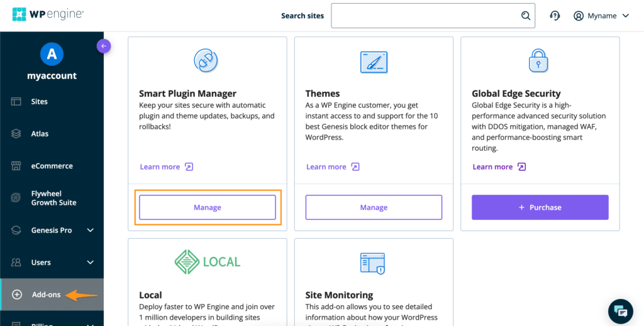Image resolution: width=644 pixels, height=326 pixels.
Task: Click the Smart Plugin Manager plug icon
Action: 207,61
